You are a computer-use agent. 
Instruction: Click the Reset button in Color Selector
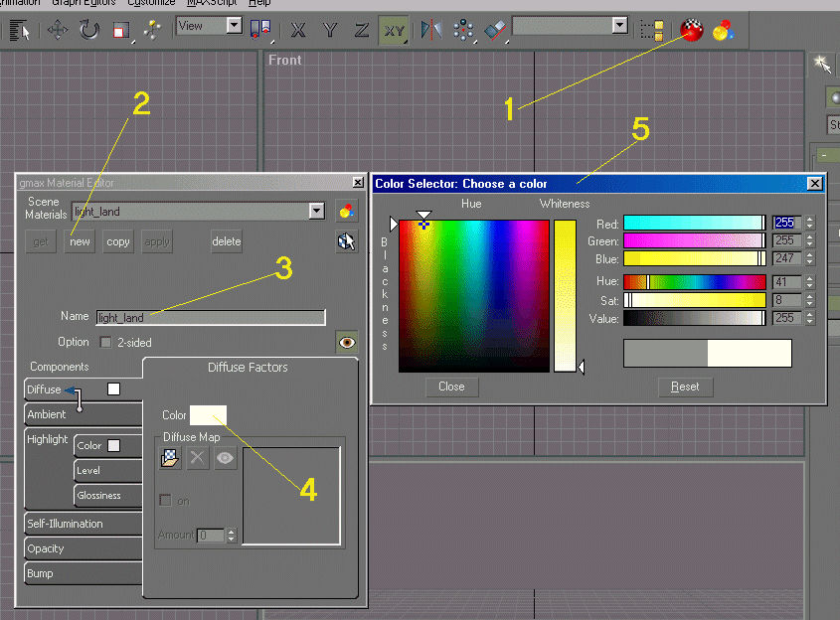pyautogui.click(x=685, y=387)
